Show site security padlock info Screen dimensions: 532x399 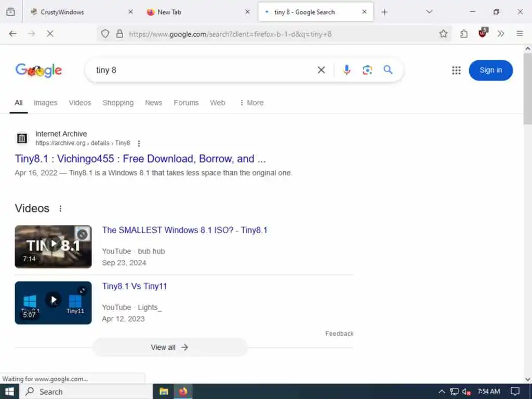pyautogui.click(x=120, y=34)
